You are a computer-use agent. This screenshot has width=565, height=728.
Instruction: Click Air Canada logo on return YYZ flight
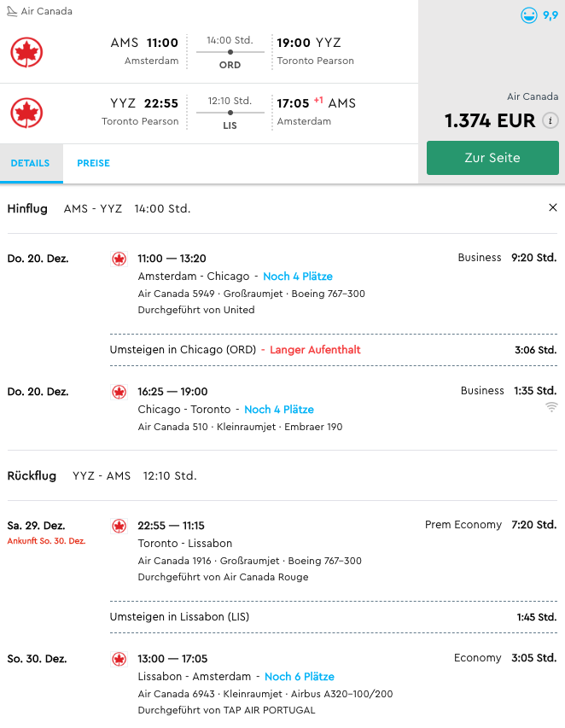click(26, 113)
